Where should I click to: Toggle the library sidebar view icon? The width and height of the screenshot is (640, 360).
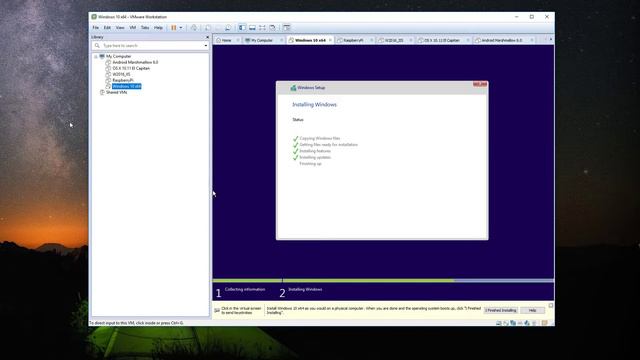242,28
